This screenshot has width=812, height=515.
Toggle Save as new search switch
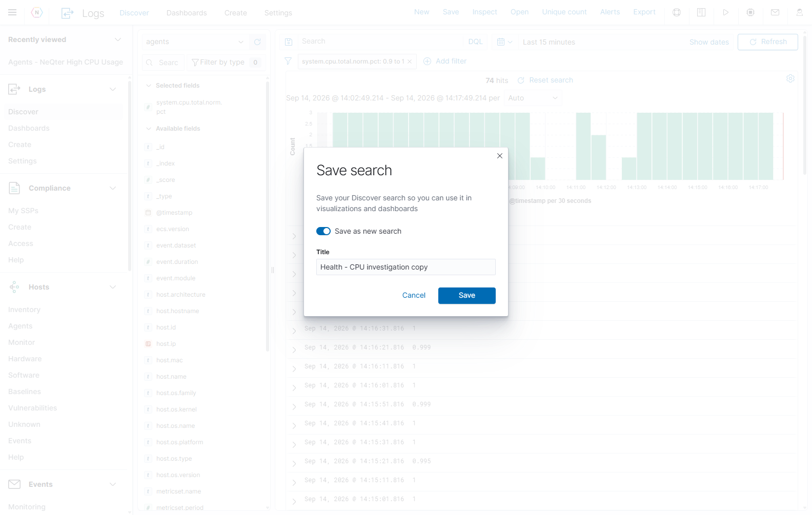click(323, 231)
